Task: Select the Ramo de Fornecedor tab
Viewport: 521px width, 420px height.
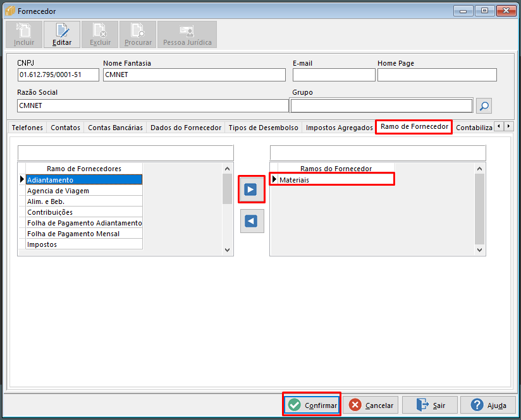Action: point(414,127)
